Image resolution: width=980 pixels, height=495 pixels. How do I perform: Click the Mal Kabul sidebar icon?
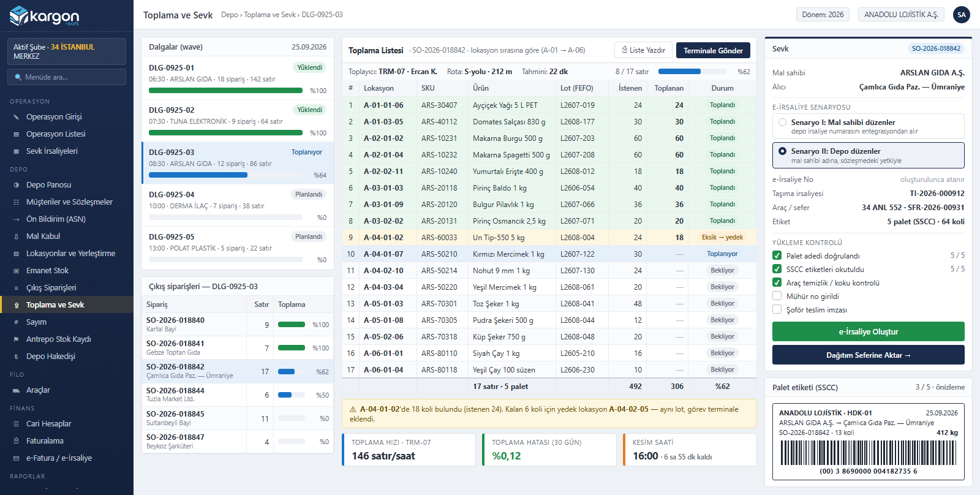coord(16,236)
